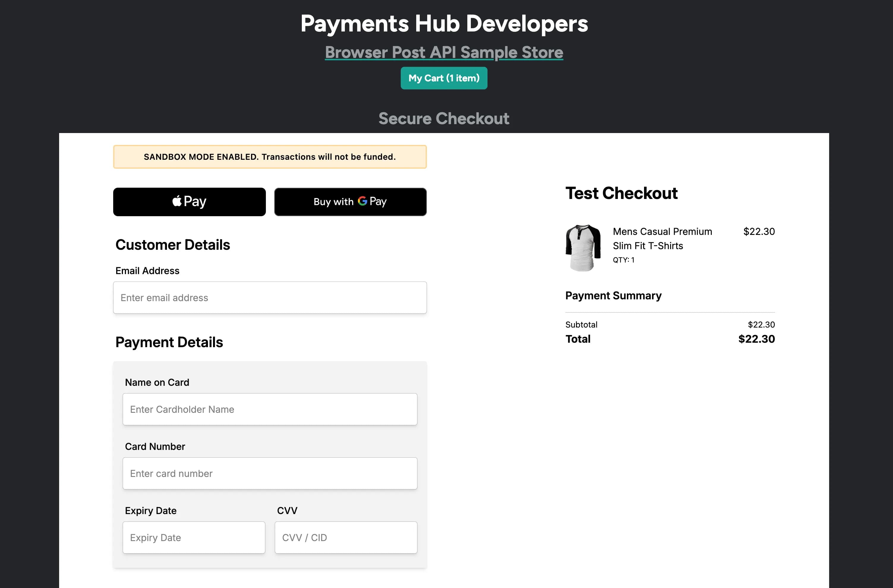
Task: Click the bold Total $22.30 amount
Action: click(756, 339)
